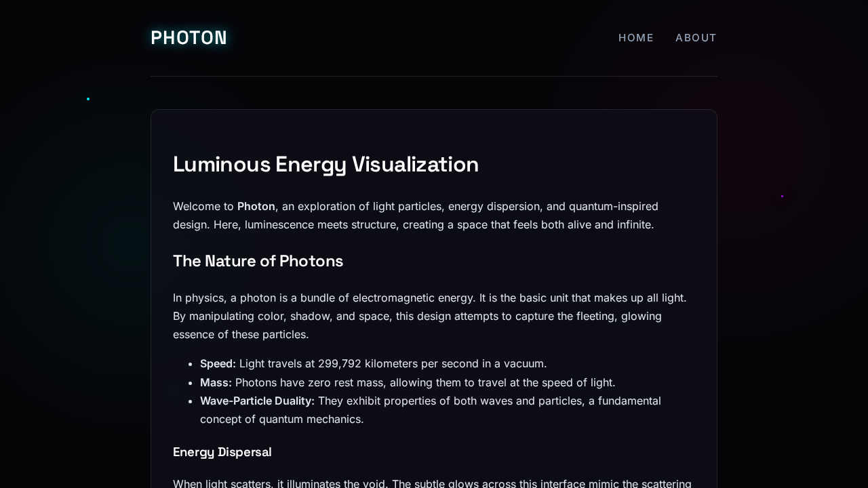
Task: Click the cyan particle dot near left edge
Action: click(87, 98)
